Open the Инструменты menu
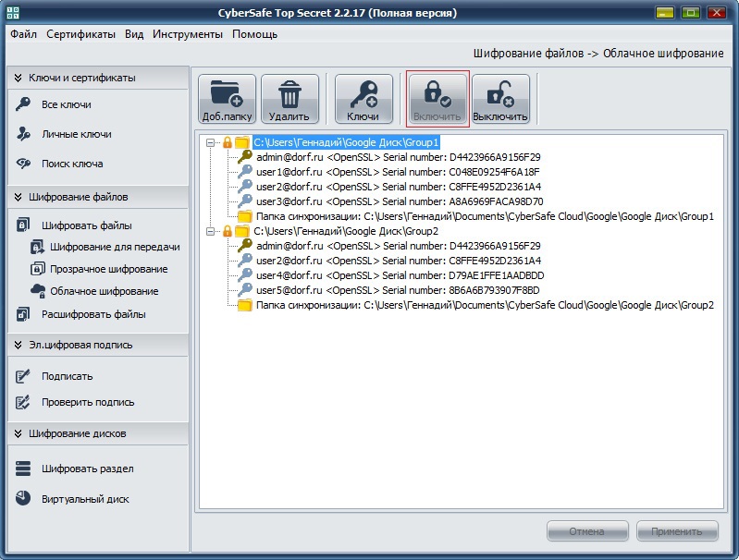Screen dimensions: 739x560 (x=188, y=34)
